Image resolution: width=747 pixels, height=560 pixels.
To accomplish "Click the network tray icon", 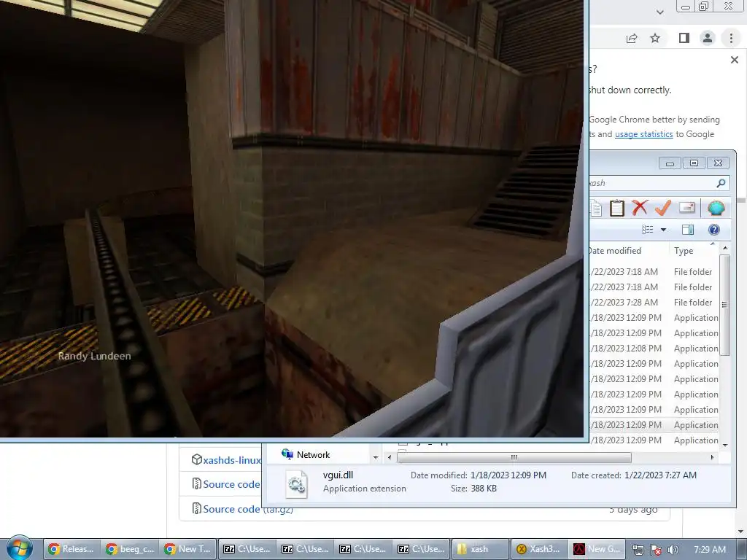I will coord(638,550).
